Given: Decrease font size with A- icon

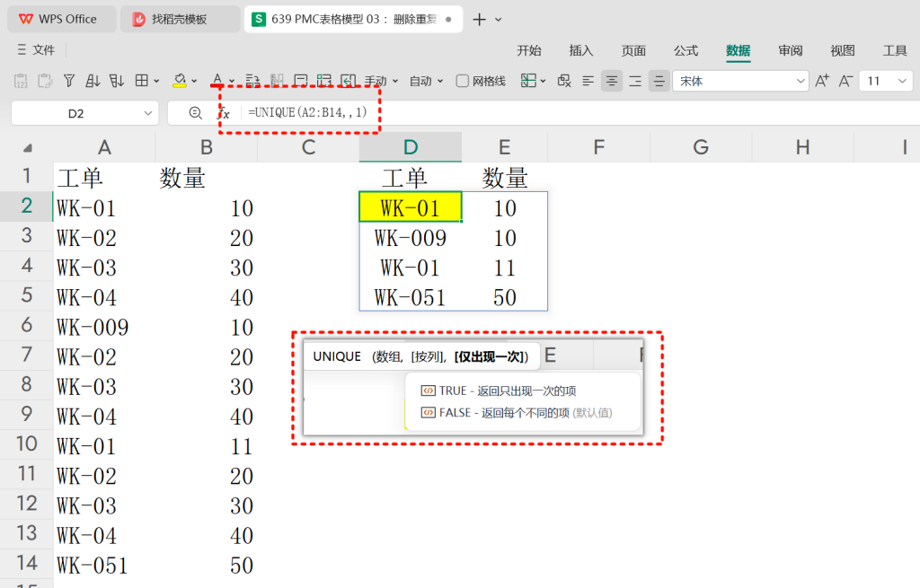Looking at the screenshot, I should click(845, 81).
